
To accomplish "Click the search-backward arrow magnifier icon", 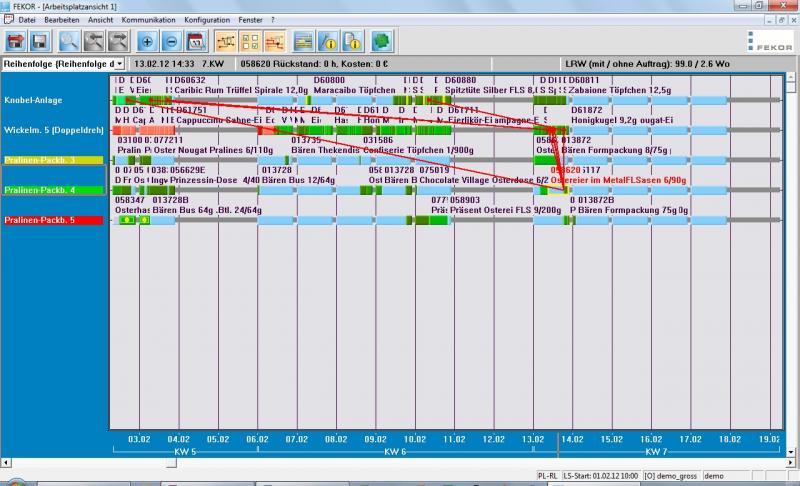I will coord(93,41).
